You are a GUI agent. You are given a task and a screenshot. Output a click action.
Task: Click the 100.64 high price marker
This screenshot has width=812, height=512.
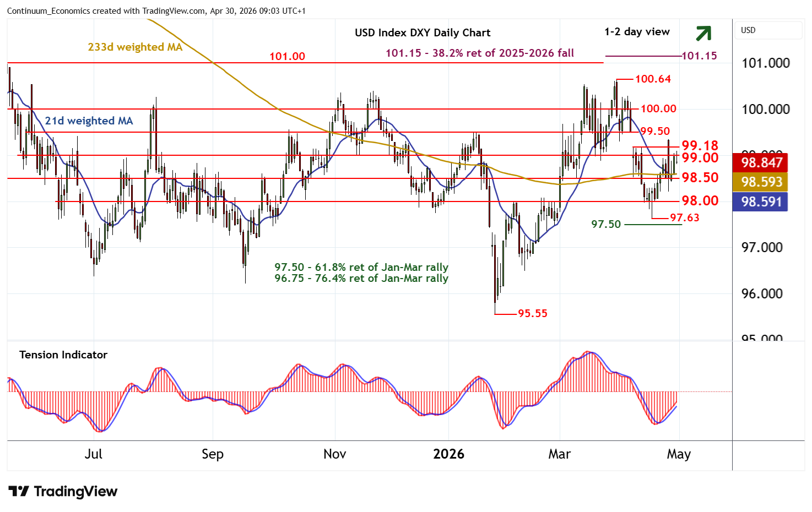coord(653,79)
